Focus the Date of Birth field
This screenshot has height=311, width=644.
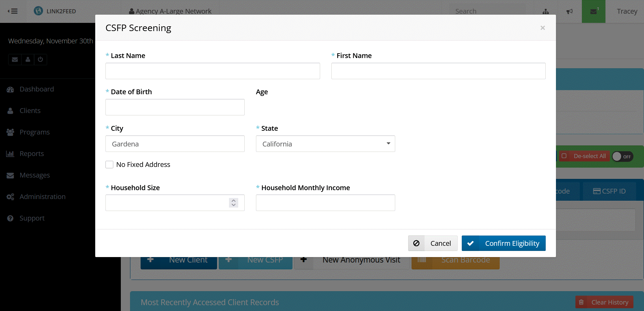coord(175,107)
